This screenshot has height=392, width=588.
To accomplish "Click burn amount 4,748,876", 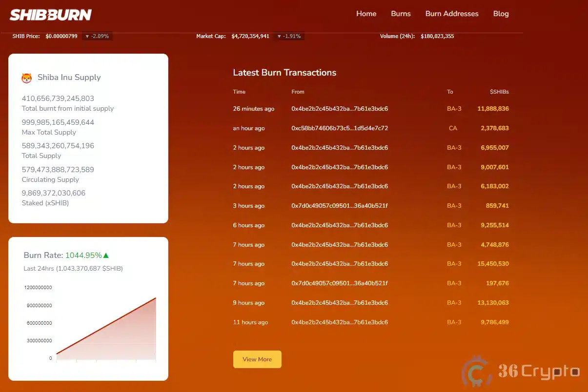I will 495,245.
